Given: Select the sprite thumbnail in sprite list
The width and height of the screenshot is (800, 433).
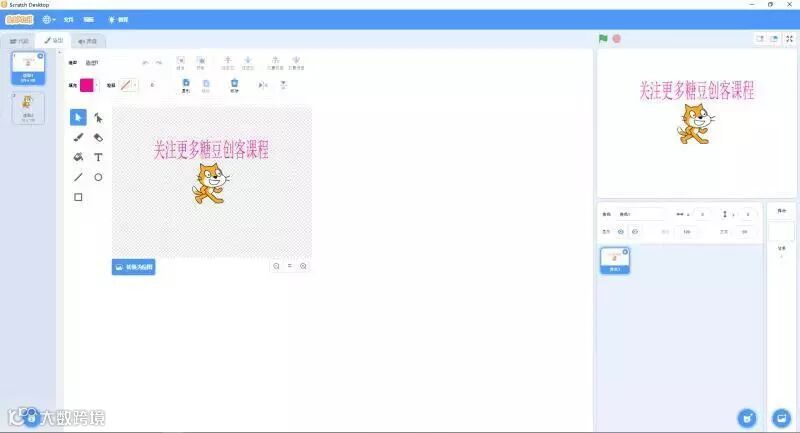Looking at the screenshot, I should click(x=615, y=261).
